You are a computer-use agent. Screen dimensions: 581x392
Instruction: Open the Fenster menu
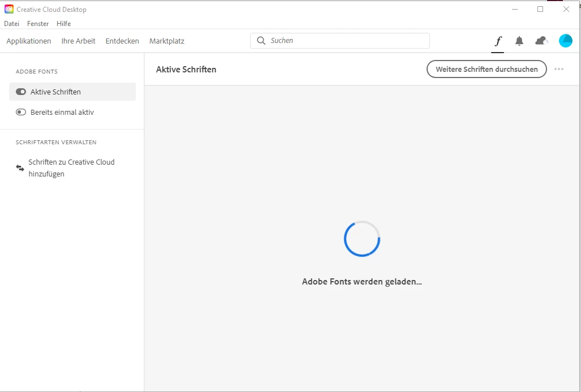pos(38,23)
